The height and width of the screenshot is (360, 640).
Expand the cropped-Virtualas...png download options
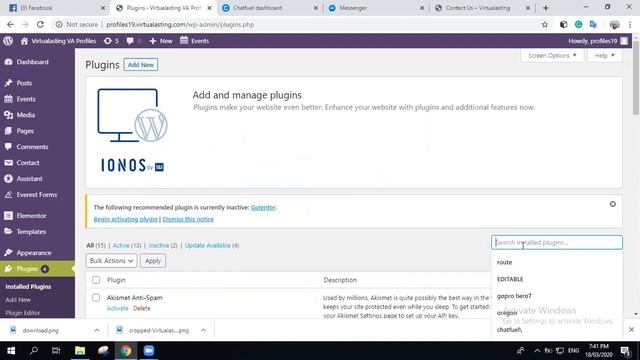[x=203, y=330]
